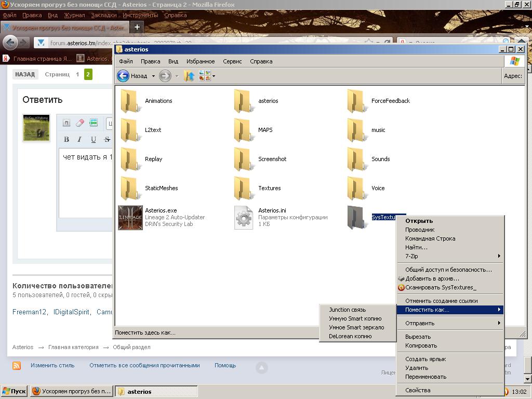The image size is (532, 399).
Task: Select Junction связь from the submenu
Action: 347,310
